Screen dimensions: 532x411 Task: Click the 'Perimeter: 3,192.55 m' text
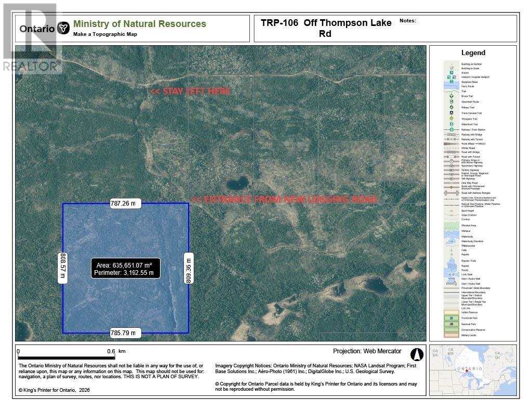[x=124, y=273]
